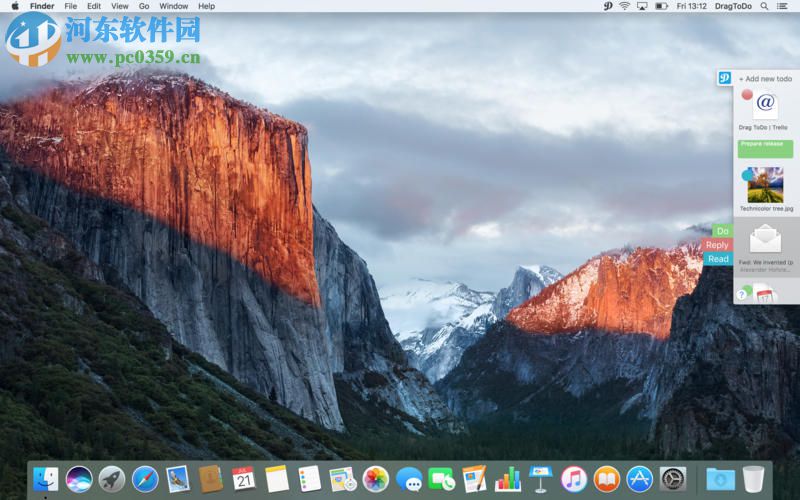Screen dimensions: 800x500
Task: Open the Wi-Fi status menu
Action: [624, 6]
